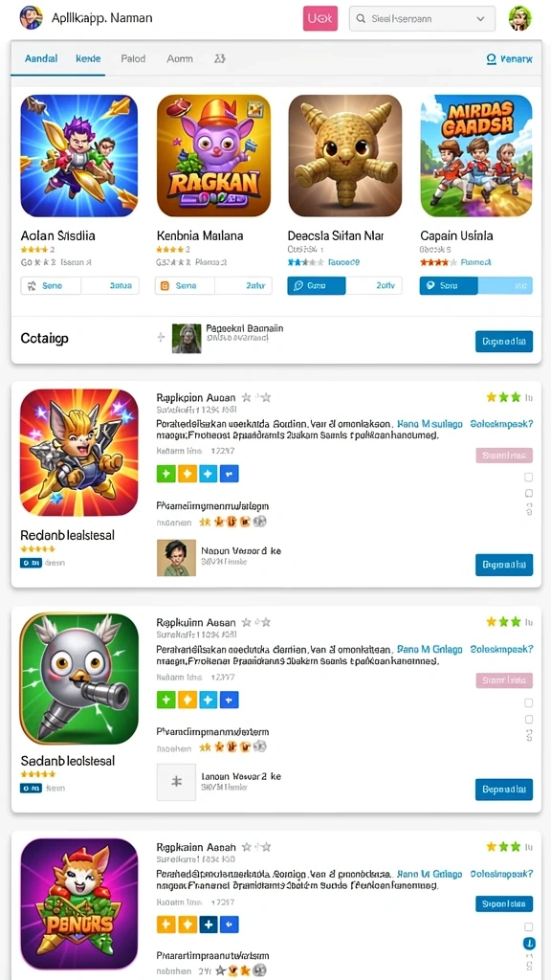Click the pink Uok button

click(320, 19)
